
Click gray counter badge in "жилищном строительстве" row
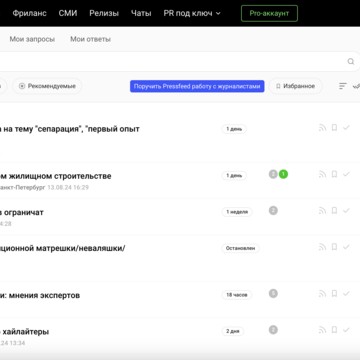(273, 174)
